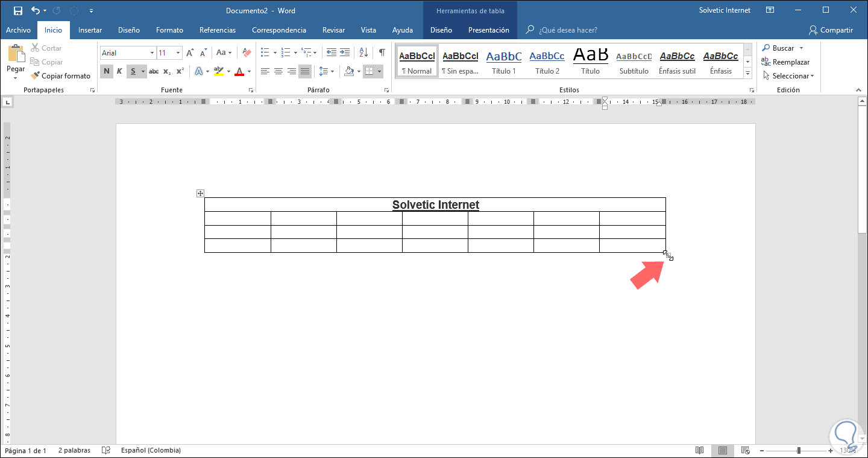The height and width of the screenshot is (458, 868).
Task: Click the ¿Qué desea hacer? search box
Action: (567, 30)
